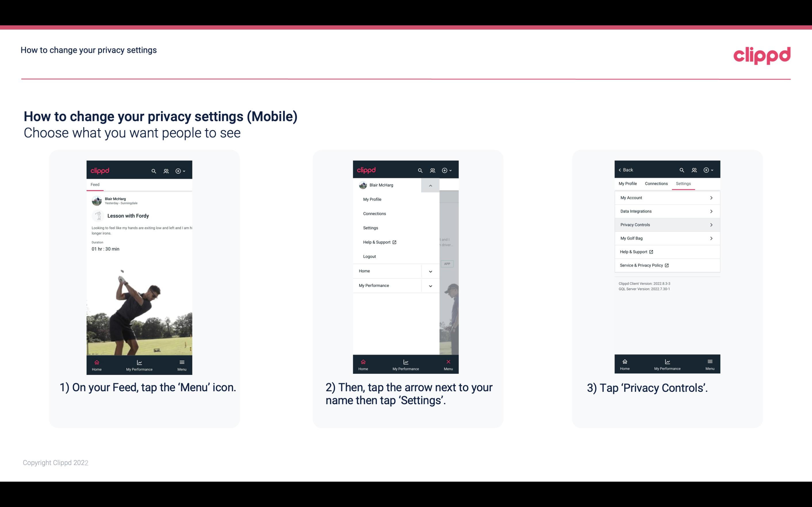The height and width of the screenshot is (507, 812).
Task: Tap the Search icon in top bar
Action: pos(154,170)
